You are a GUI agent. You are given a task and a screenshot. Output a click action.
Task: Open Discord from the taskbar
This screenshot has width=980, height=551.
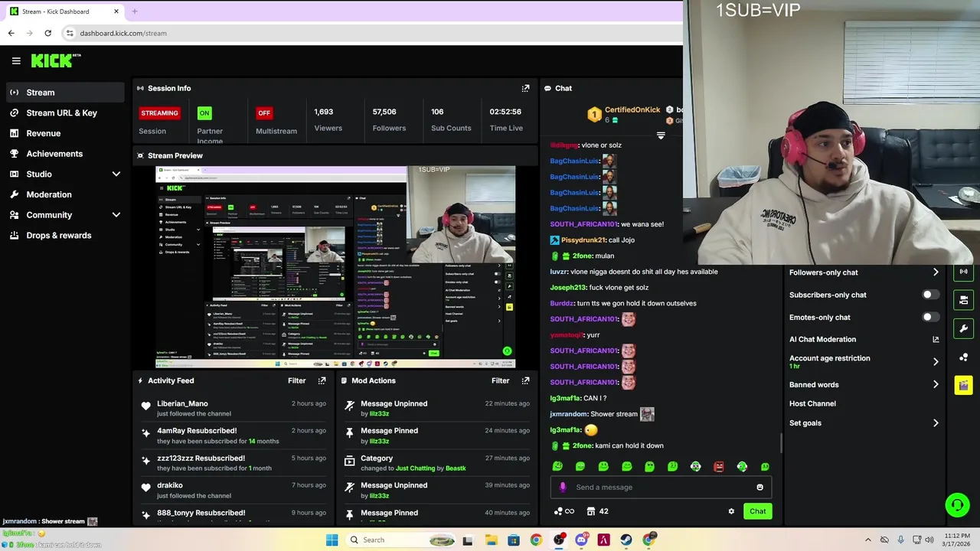[581, 540]
